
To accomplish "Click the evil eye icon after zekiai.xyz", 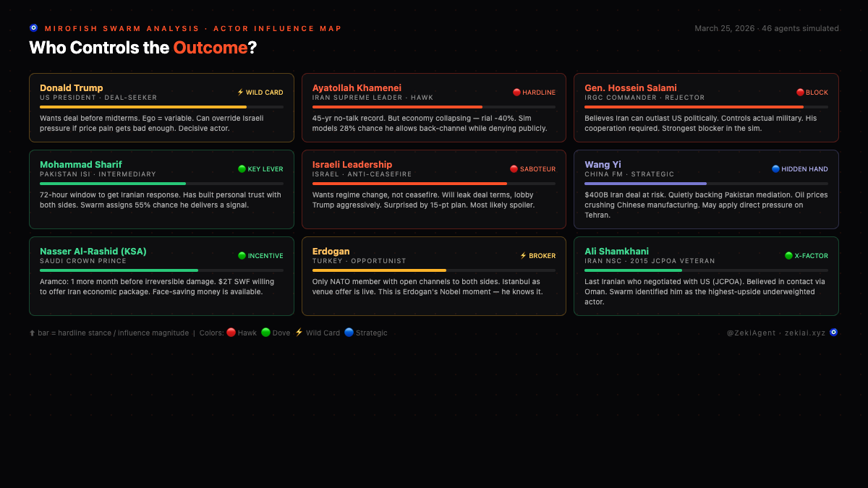I will click(833, 333).
